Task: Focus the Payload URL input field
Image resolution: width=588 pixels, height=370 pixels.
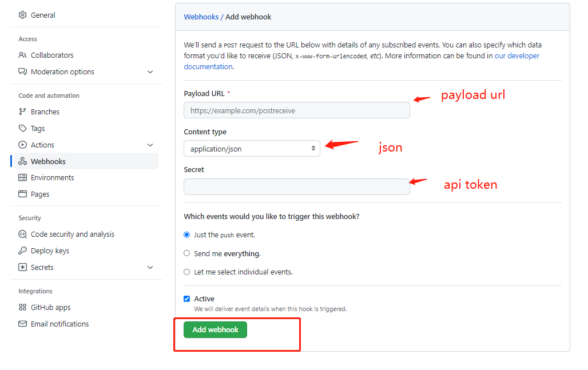Action: point(296,110)
